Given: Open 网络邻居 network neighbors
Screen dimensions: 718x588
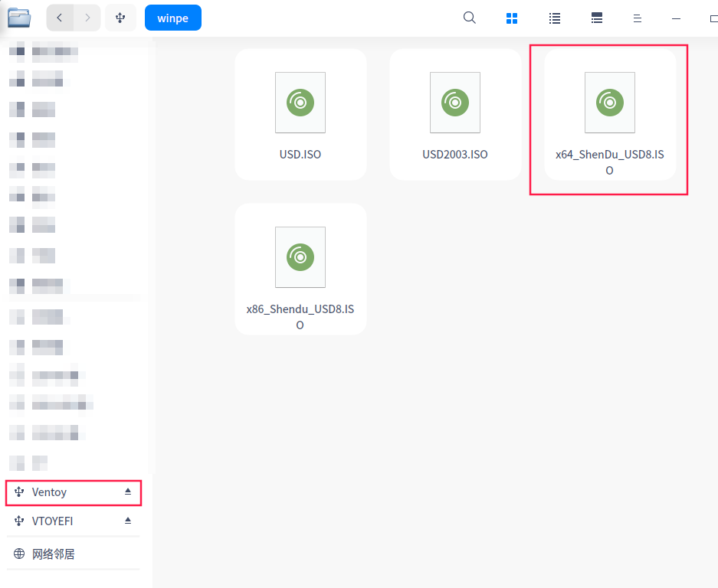Looking at the screenshot, I should 53,554.
